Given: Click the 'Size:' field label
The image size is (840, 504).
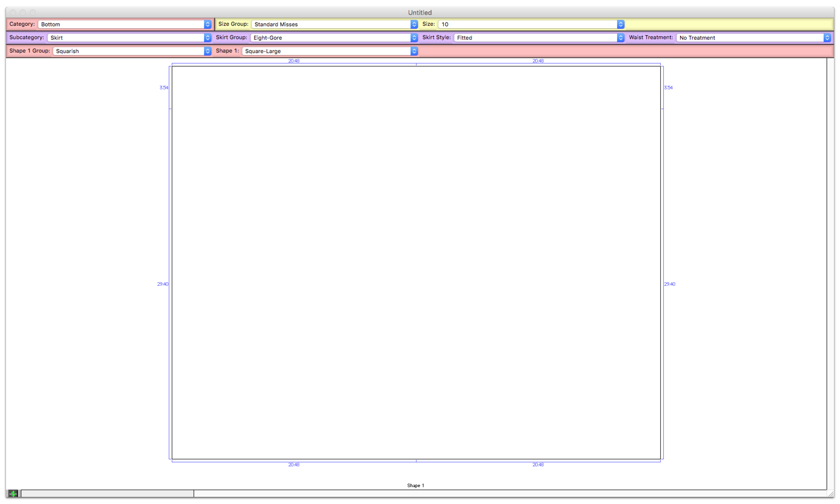Looking at the screenshot, I should tap(428, 24).
